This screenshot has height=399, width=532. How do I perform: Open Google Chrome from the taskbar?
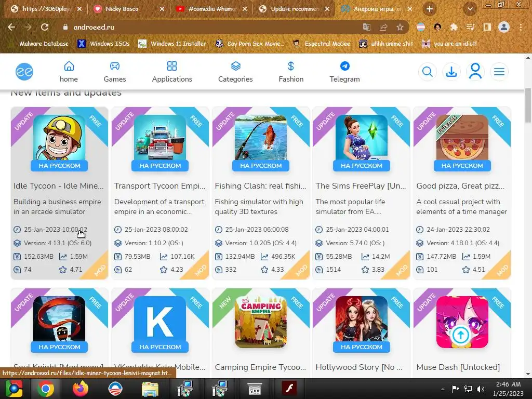point(46,389)
